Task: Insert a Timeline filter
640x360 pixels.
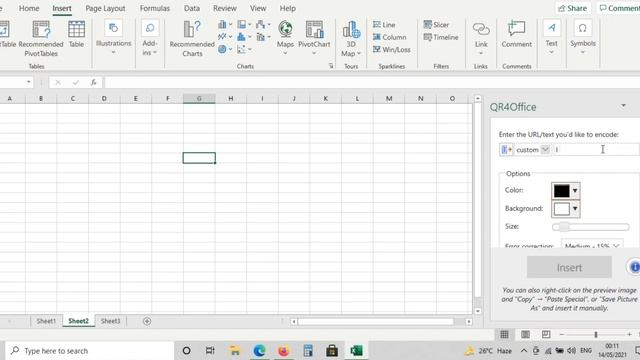Action: [x=441, y=37]
